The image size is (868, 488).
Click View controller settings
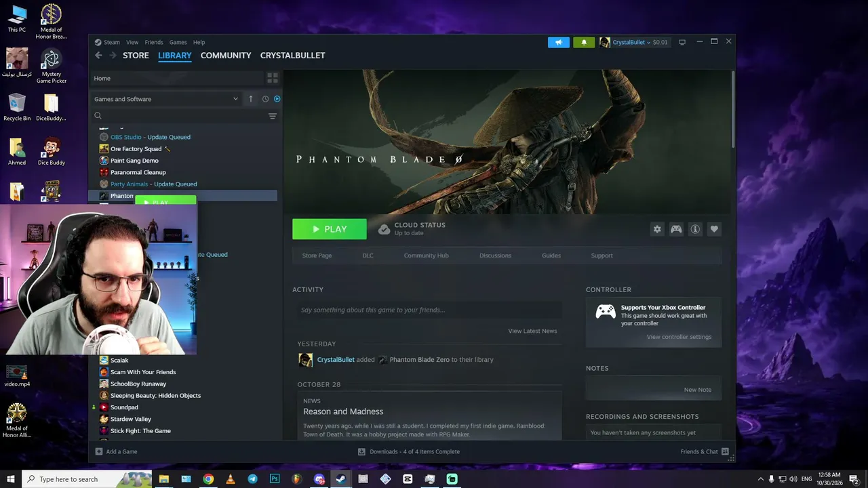click(679, 337)
